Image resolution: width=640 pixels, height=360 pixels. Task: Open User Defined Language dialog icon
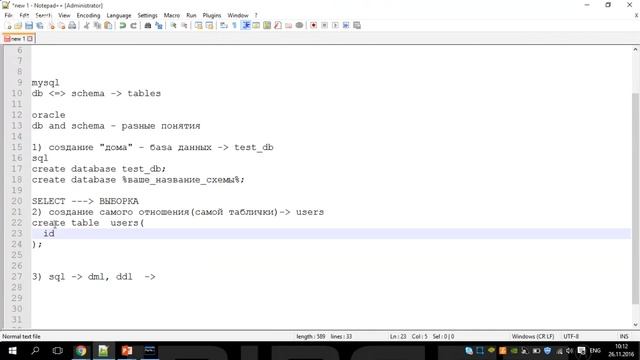coord(256,25)
